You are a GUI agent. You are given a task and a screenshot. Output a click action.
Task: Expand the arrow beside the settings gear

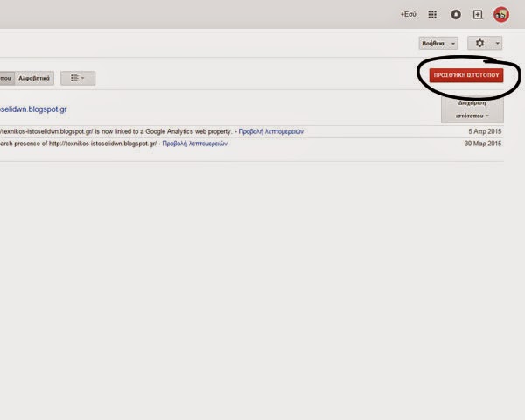click(x=497, y=43)
